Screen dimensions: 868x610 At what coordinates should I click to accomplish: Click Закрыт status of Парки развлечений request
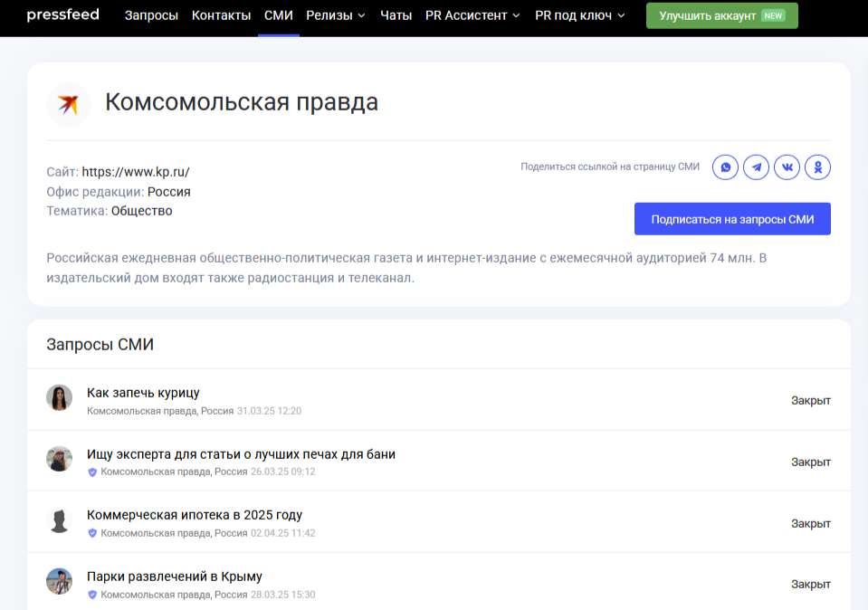click(x=810, y=584)
